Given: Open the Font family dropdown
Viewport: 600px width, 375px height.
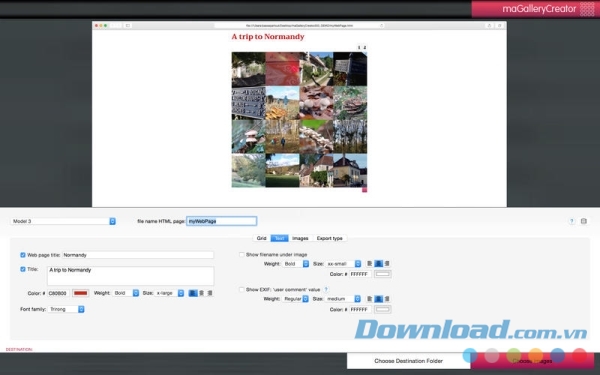Looking at the screenshot, I should point(66,309).
